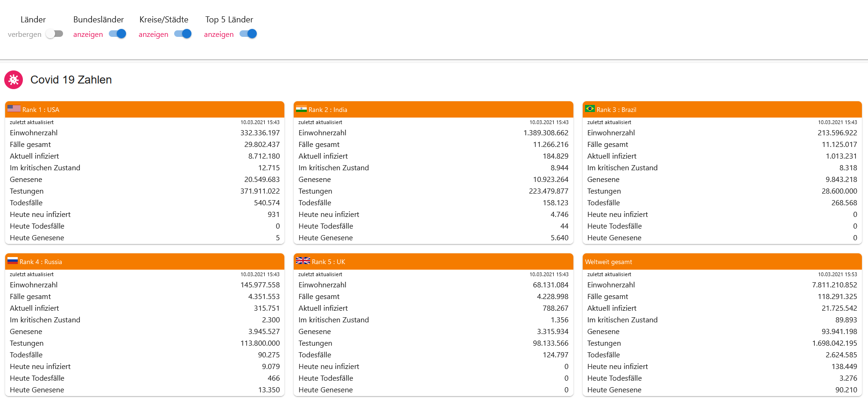Viewport: 868px width, 404px height.
Task: Toggle the Länder switch on
Action: click(x=54, y=34)
